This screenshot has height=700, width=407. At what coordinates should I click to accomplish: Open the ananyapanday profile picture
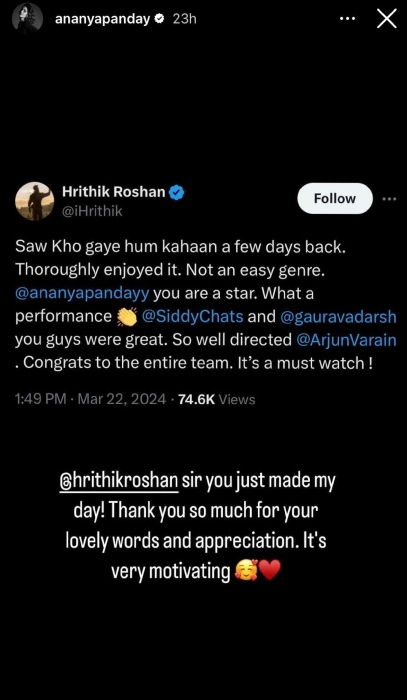pyautogui.click(x=28, y=20)
